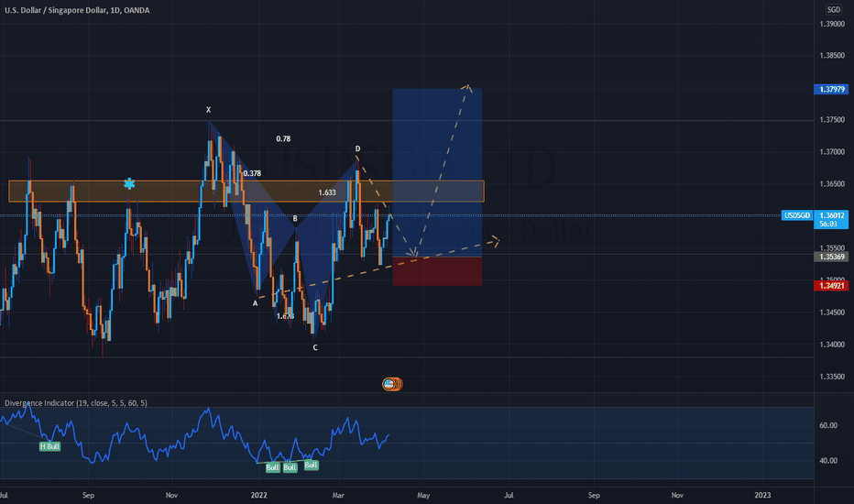Select the Divergence Indicator legend title

(x=76, y=403)
